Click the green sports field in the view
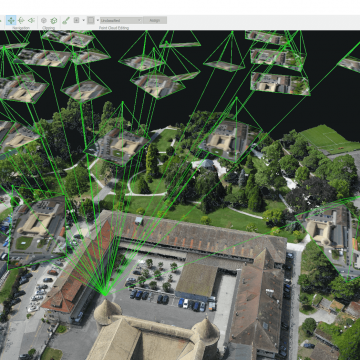The width and height of the screenshot is (360, 360). click(x=328, y=138)
